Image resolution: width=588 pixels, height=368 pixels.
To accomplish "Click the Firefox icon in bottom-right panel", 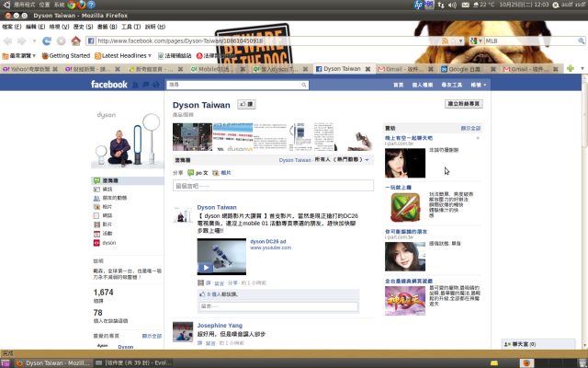I will (526, 363).
